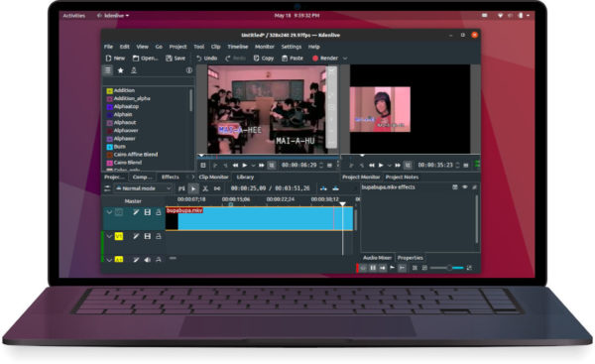Select the bupabupa.mkv clip in timeline
The width and height of the screenshot is (595, 364).
pos(259,218)
